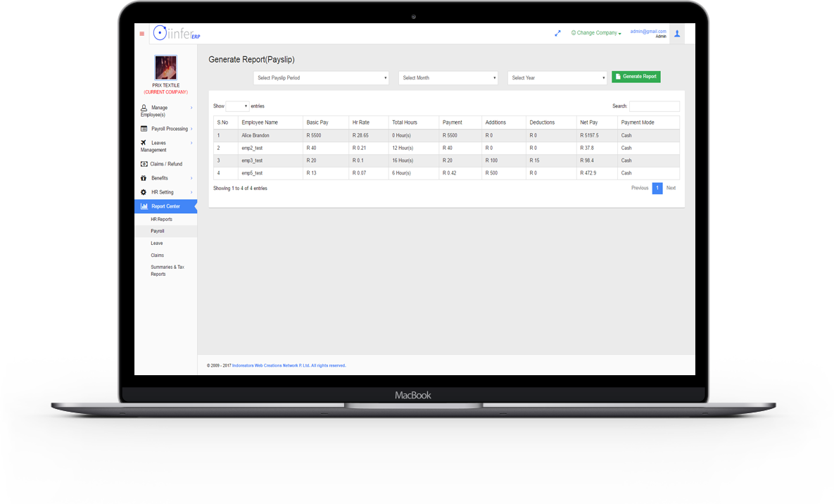Viewport: 834px width, 504px height.
Task: Expand the Leaves Management chevron
Action: [x=191, y=143]
